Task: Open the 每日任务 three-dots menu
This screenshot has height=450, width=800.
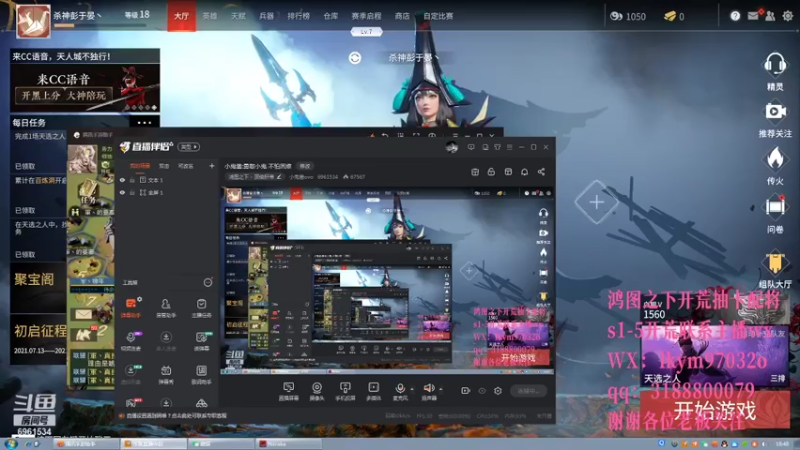Action: [x=144, y=122]
